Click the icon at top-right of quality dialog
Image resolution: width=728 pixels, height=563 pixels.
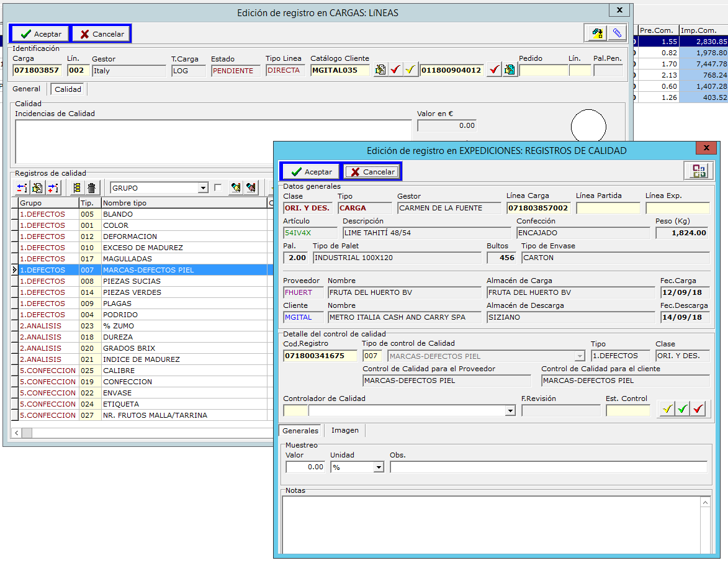699,171
